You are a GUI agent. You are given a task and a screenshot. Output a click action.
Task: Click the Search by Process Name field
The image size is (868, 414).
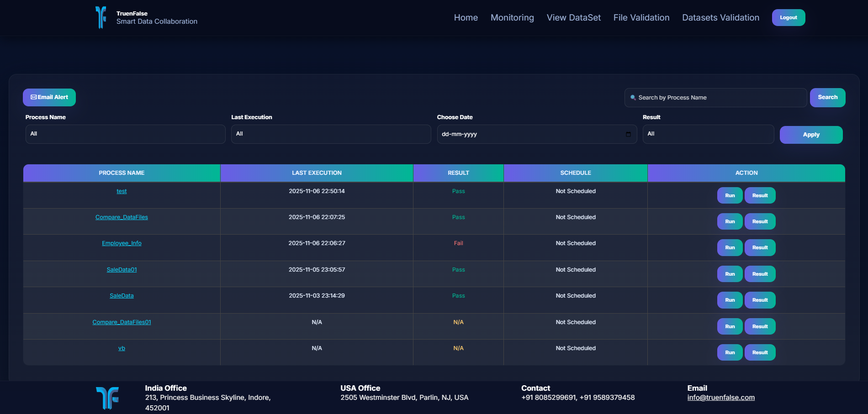[716, 98]
